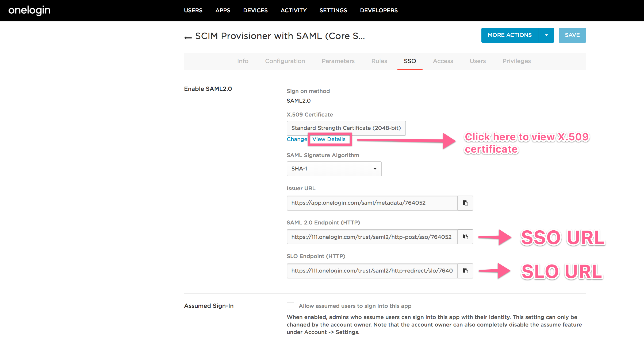Click the SLO Endpoint URL field
This screenshot has width=644, height=357.
point(372,271)
